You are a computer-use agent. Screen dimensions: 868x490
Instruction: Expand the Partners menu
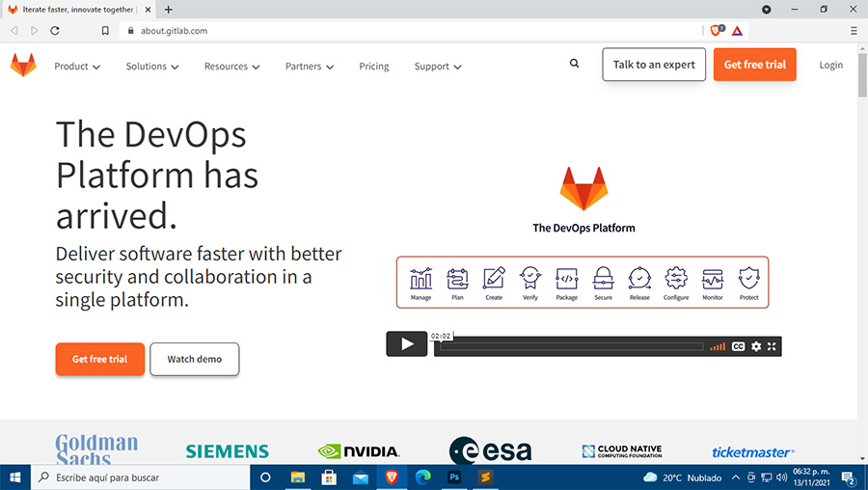click(310, 66)
